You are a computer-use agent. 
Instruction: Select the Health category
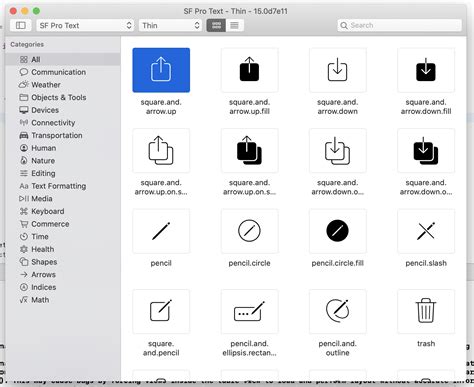(x=63, y=249)
